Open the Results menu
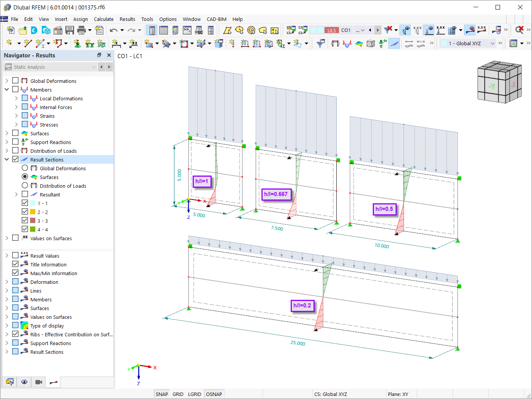This screenshot has width=532, height=399. [127, 19]
